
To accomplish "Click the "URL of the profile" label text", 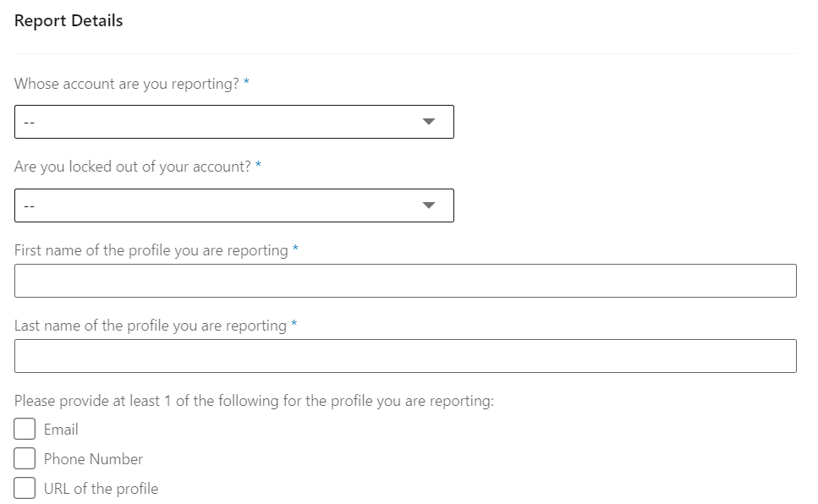I will tap(101, 489).
